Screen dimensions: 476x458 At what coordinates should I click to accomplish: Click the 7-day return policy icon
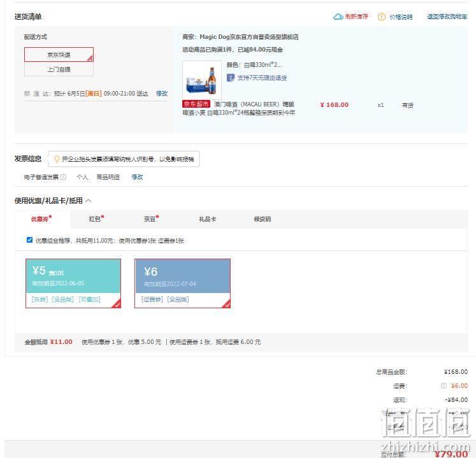(231, 78)
